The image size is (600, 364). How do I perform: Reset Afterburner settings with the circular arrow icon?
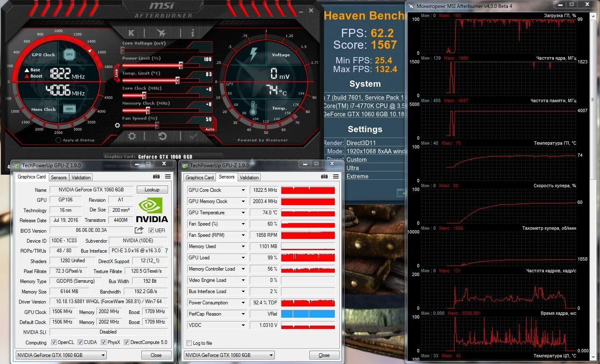click(x=162, y=136)
